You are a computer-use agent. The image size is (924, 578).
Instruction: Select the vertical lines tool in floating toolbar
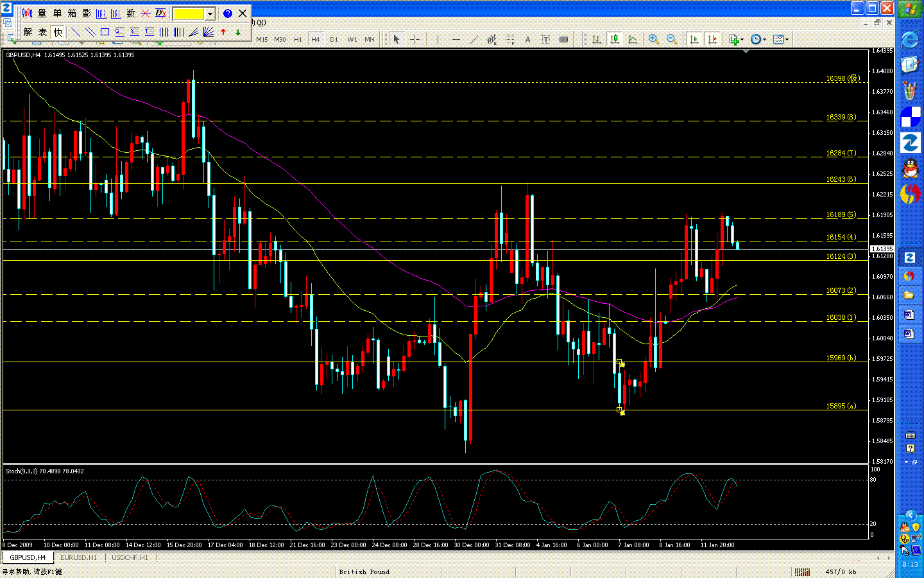164,32
